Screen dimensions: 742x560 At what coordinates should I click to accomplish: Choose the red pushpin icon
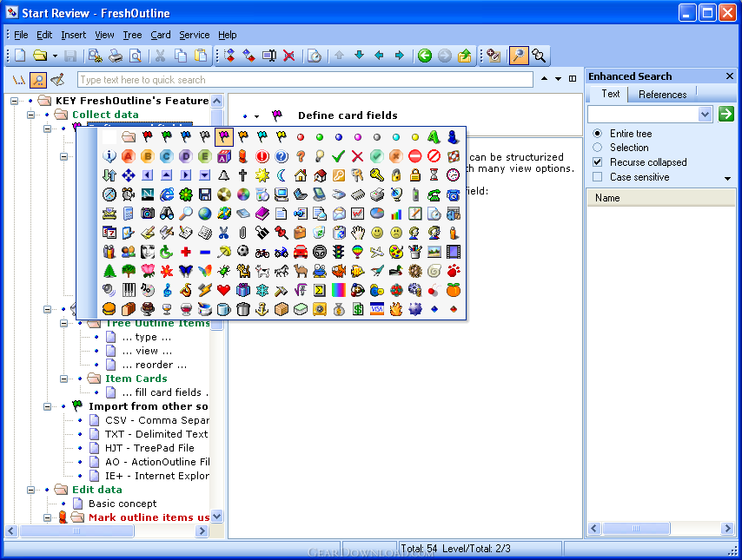point(282,233)
